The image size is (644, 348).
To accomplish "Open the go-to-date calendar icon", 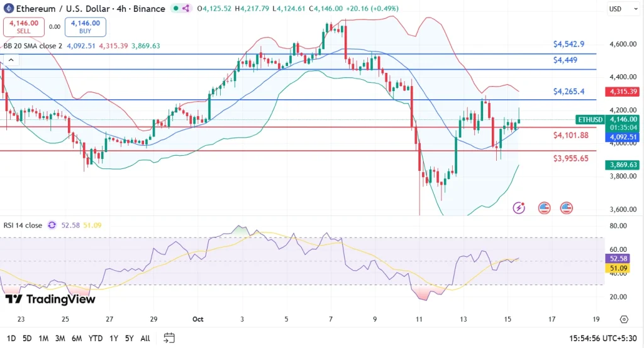I will pos(169,338).
